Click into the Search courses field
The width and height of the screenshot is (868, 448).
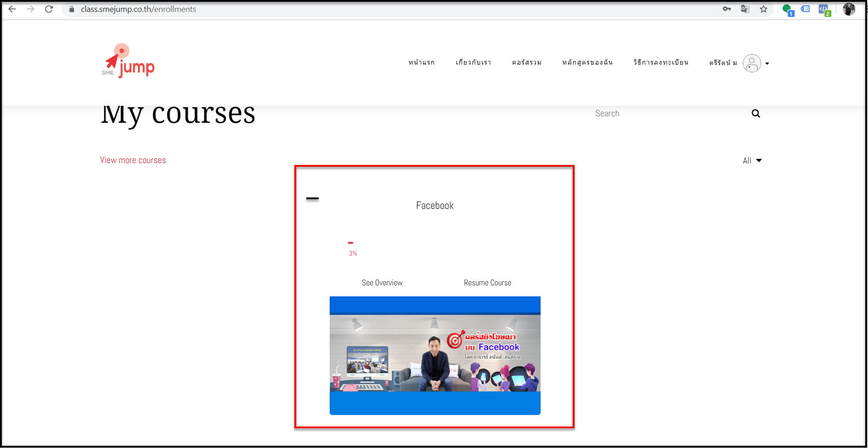point(669,114)
